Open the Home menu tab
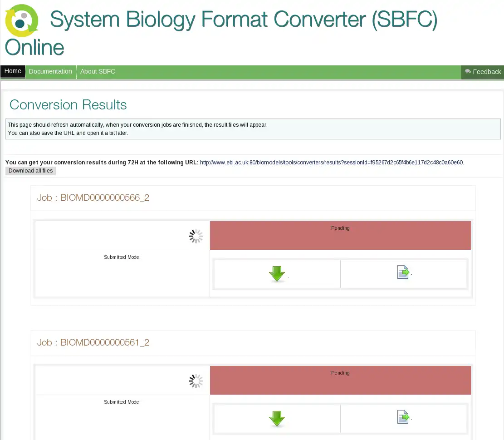 click(x=13, y=71)
